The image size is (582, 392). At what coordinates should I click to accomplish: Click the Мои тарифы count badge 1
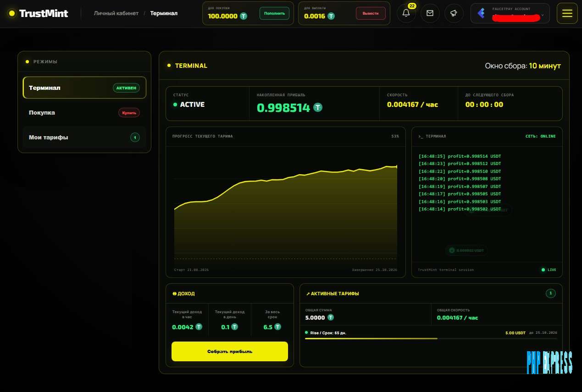pos(135,137)
